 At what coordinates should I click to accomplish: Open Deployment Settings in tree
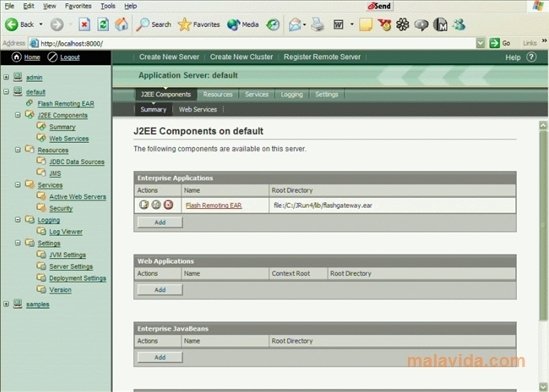[x=78, y=278]
